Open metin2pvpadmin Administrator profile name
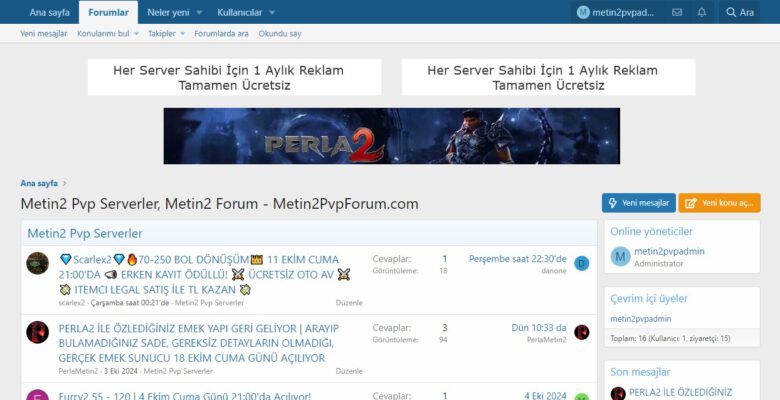The width and height of the screenshot is (780, 400). coord(669,251)
